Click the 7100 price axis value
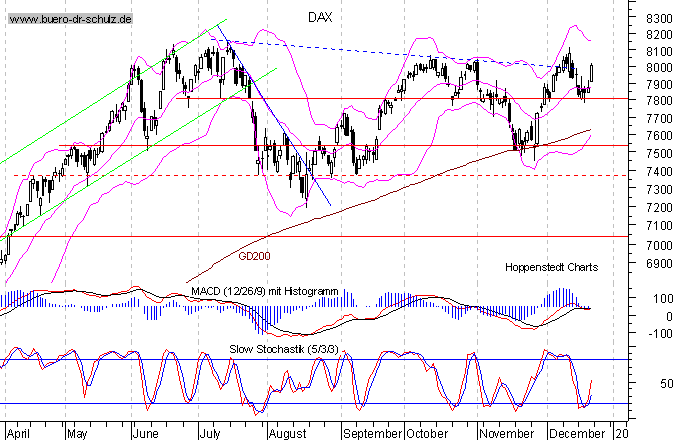Image resolution: width=676 pixels, height=440 pixels. coord(660,225)
